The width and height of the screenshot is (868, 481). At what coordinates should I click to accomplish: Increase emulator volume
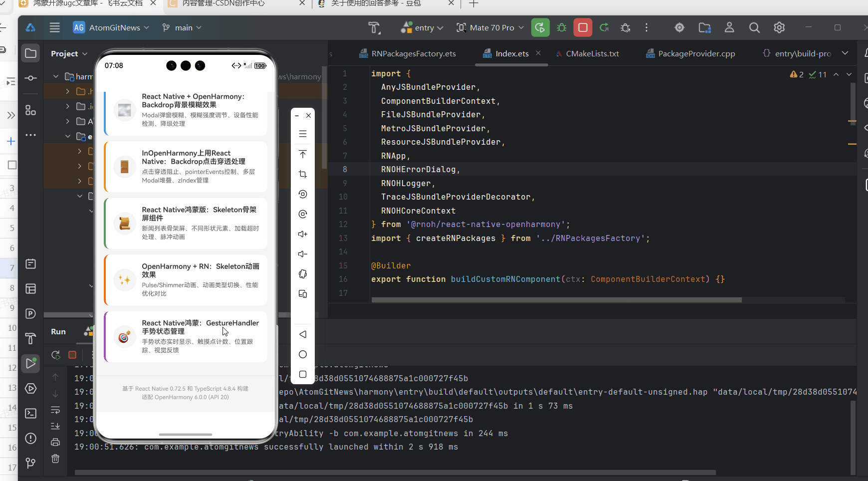point(302,234)
